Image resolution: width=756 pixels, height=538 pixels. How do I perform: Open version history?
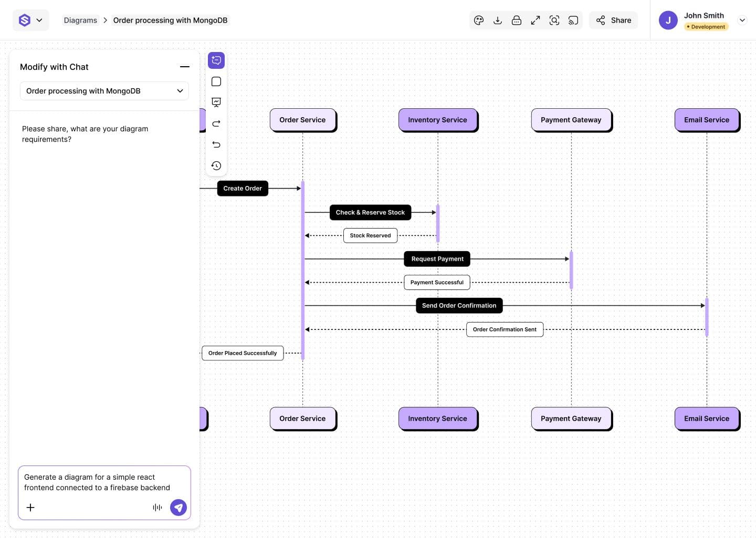(216, 165)
